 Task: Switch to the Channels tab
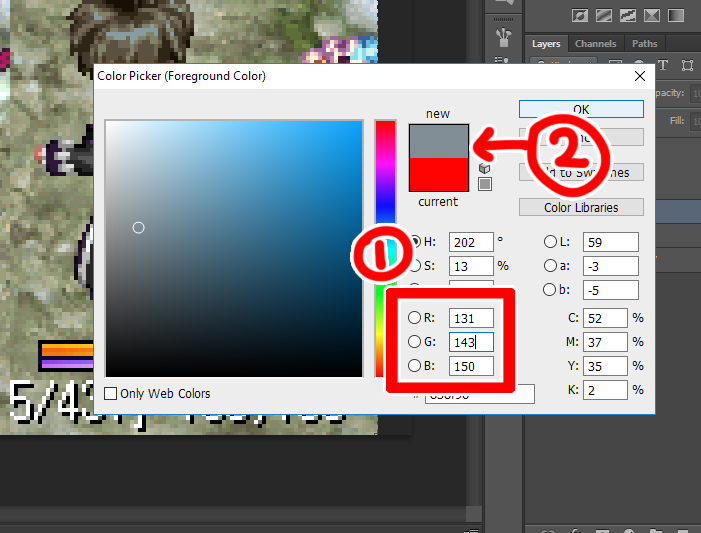(x=595, y=44)
